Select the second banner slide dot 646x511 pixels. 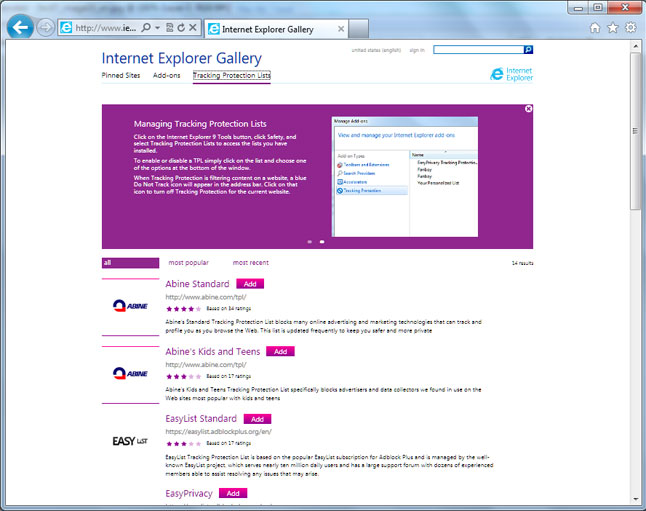322,242
